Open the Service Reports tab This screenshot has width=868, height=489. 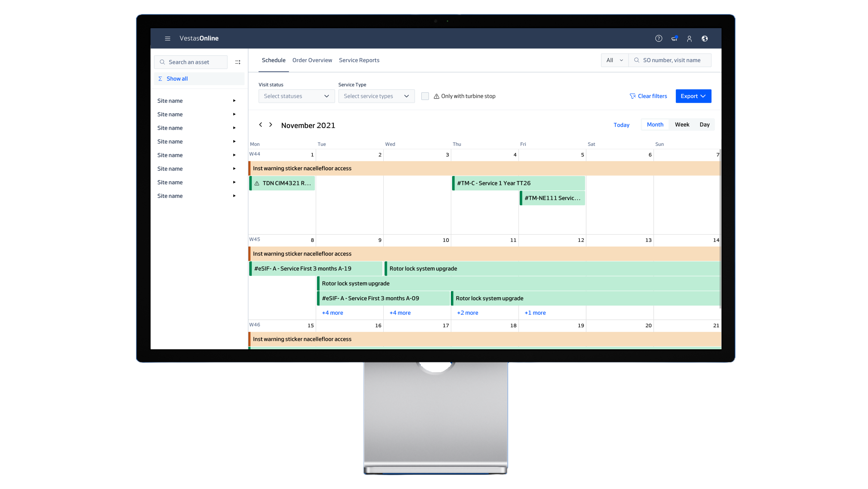359,60
